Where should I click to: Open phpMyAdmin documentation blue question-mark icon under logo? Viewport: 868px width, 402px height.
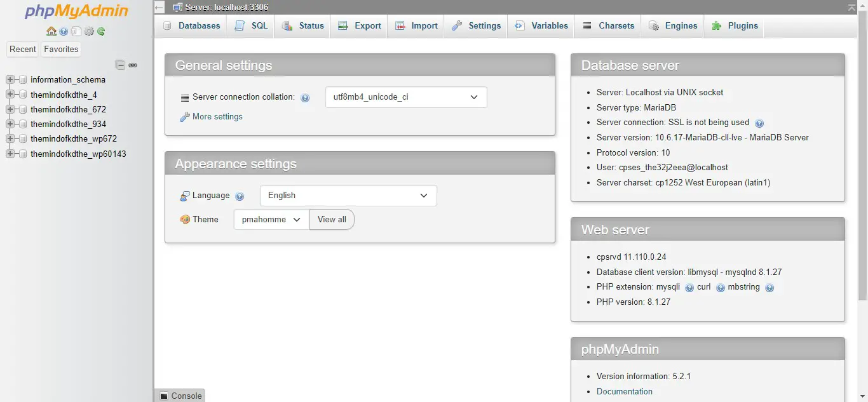point(64,31)
